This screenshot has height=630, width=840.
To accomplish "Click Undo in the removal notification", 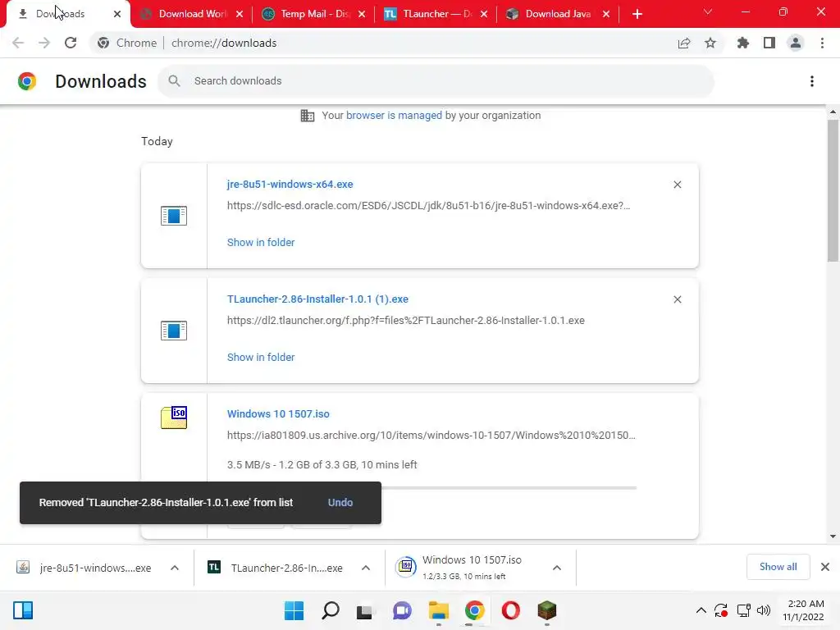I will click(x=340, y=503).
